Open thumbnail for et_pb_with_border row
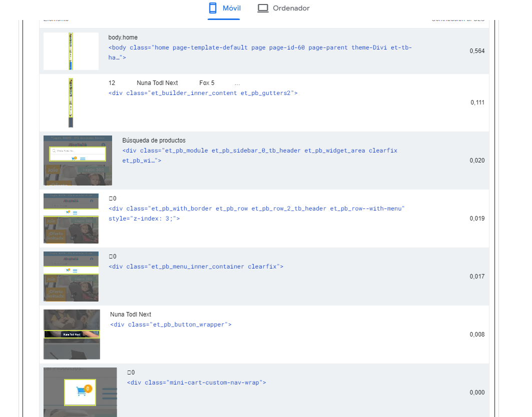The height and width of the screenshot is (417, 532). (x=71, y=218)
